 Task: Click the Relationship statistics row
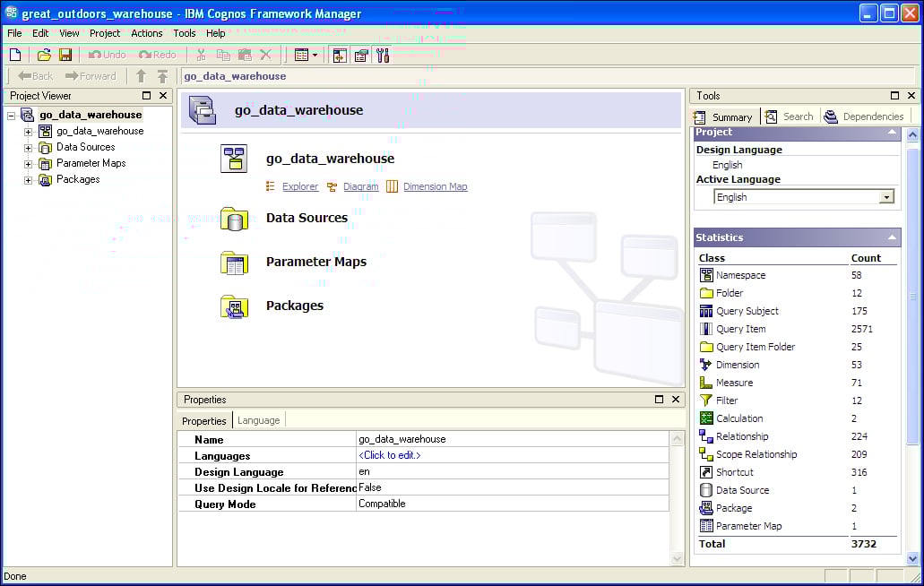pyautogui.click(x=798, y=436)
